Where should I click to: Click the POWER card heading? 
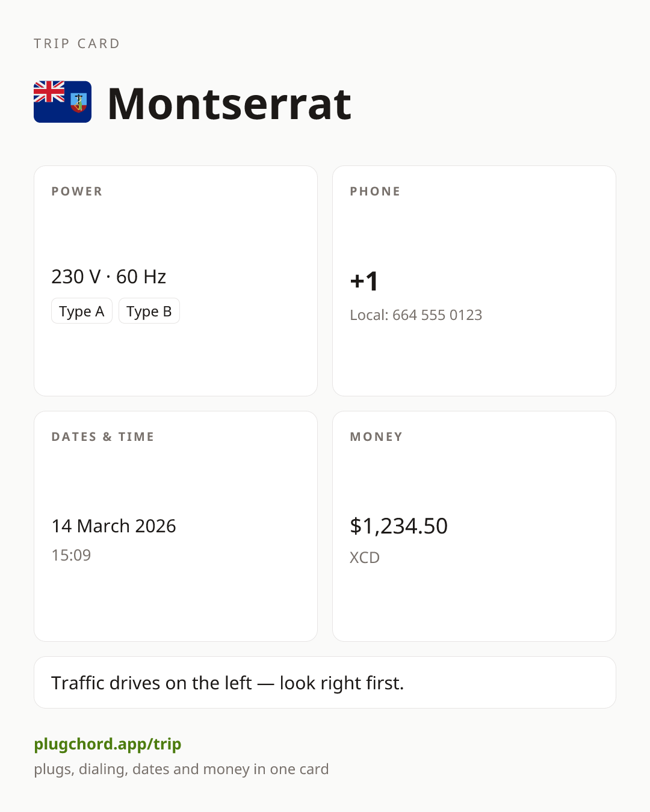coord(77,191)
